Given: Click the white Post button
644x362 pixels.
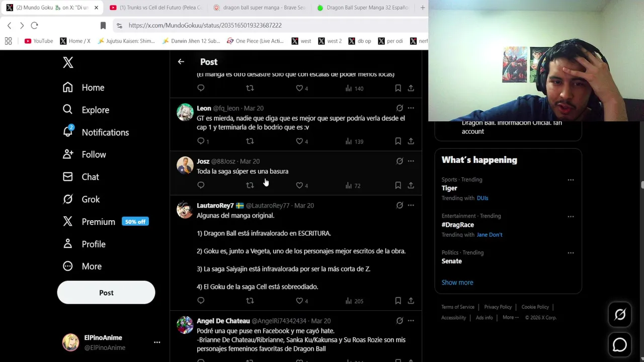Looking at the screenshot, I should [106, 293].
